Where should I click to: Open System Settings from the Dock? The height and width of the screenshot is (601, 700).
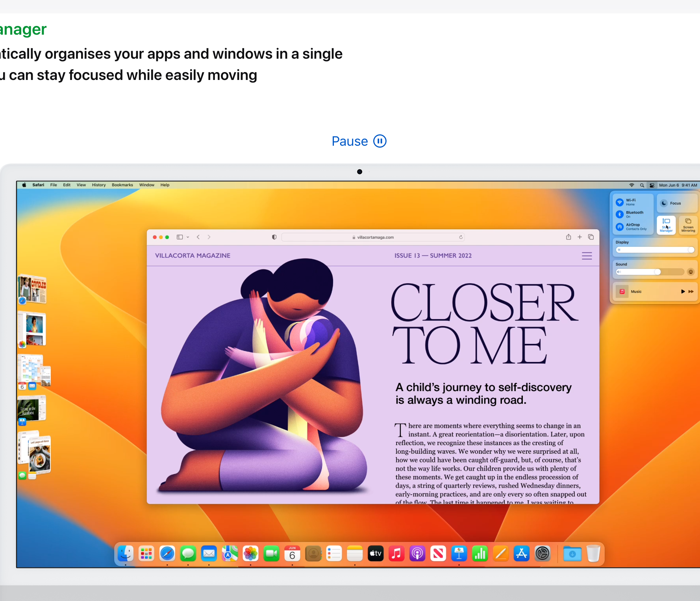[x=543, y=554]
